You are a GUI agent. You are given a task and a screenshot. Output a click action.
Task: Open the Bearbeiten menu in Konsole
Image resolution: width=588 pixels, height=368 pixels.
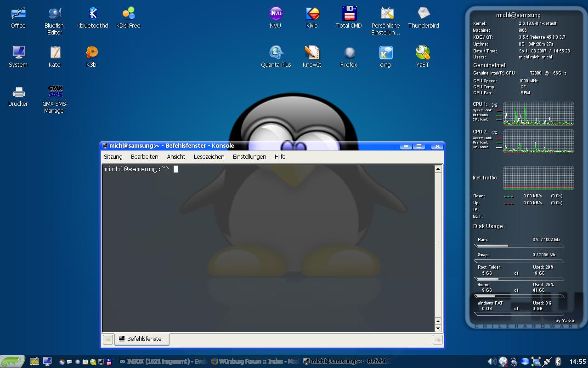coord(144,157)
